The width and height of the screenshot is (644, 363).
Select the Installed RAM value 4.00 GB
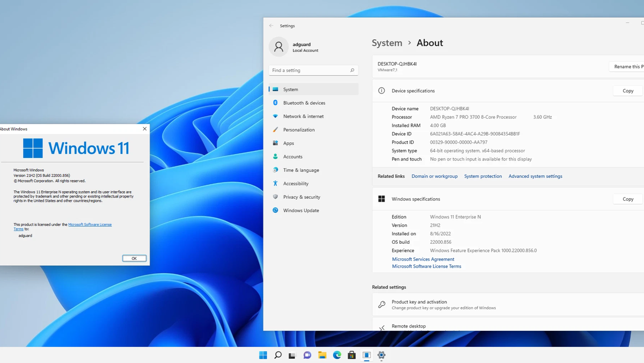(x=439, y=125)
